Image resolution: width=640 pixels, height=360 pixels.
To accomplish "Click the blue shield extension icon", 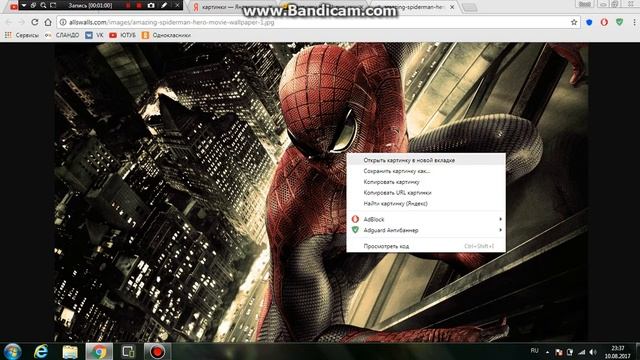I will (589, 22).
